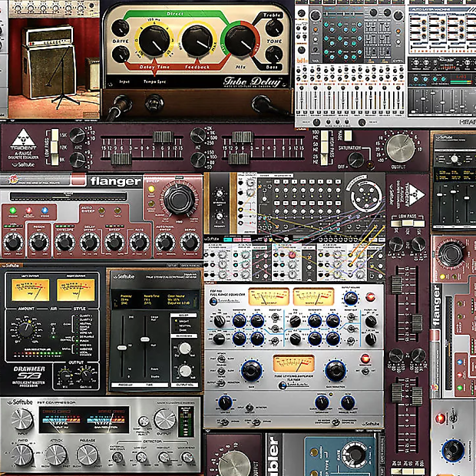Enable the 12K low pass switch on Trident
The width and height of the screenshot is (476, 476).
55,147
